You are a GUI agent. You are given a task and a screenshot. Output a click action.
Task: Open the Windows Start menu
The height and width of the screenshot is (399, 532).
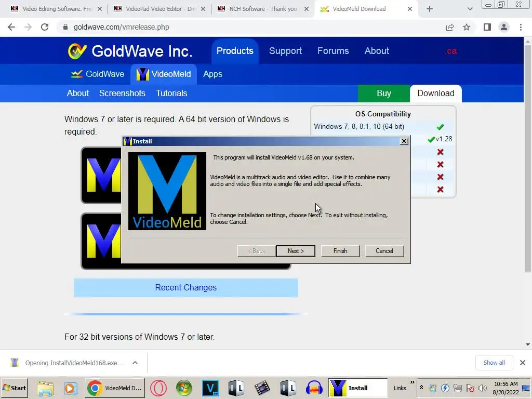pos(14,388)
